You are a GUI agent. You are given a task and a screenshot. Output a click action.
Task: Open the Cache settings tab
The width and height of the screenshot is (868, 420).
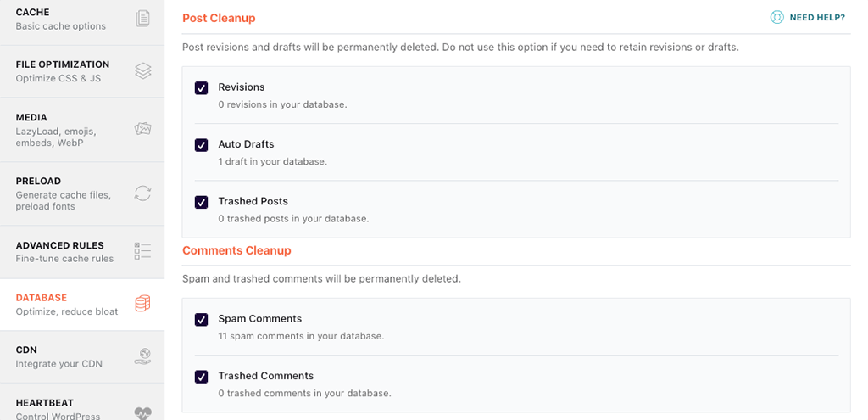pos(33,13)
